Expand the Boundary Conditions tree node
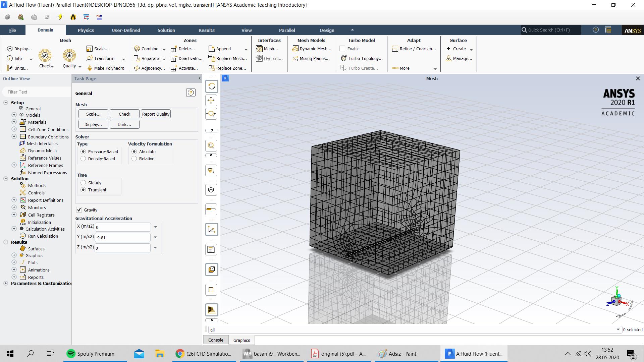 14,136
